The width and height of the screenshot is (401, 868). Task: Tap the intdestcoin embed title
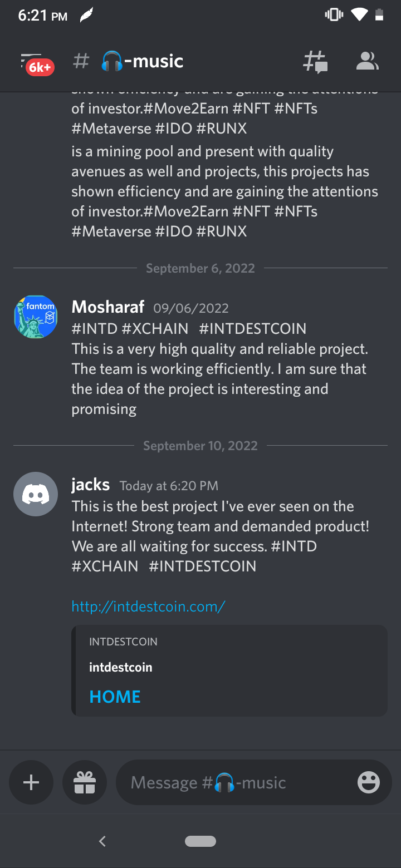121,667
